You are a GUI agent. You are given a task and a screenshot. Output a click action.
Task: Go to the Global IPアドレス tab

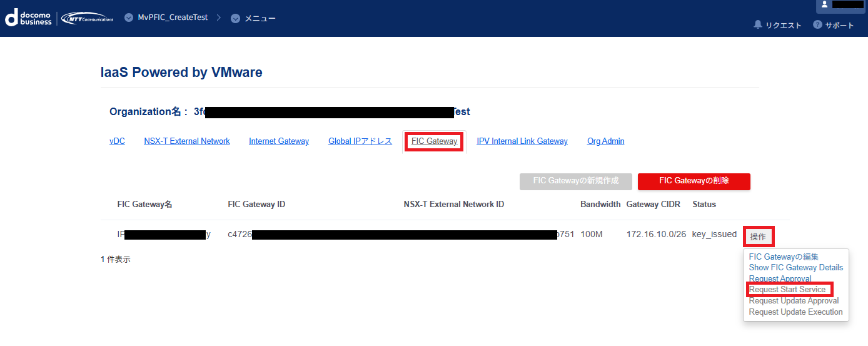pos(360,141)
